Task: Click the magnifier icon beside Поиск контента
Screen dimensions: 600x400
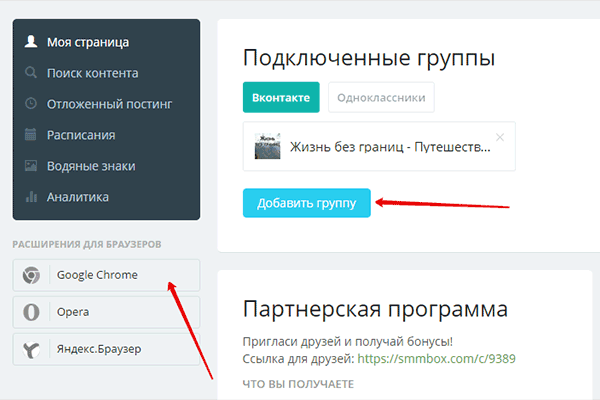Action: 31,72
